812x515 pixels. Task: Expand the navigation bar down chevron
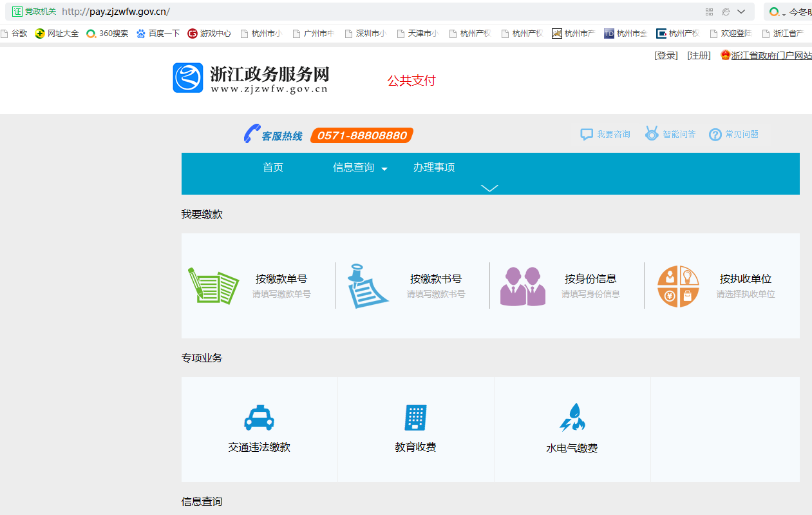coord(490,188)
